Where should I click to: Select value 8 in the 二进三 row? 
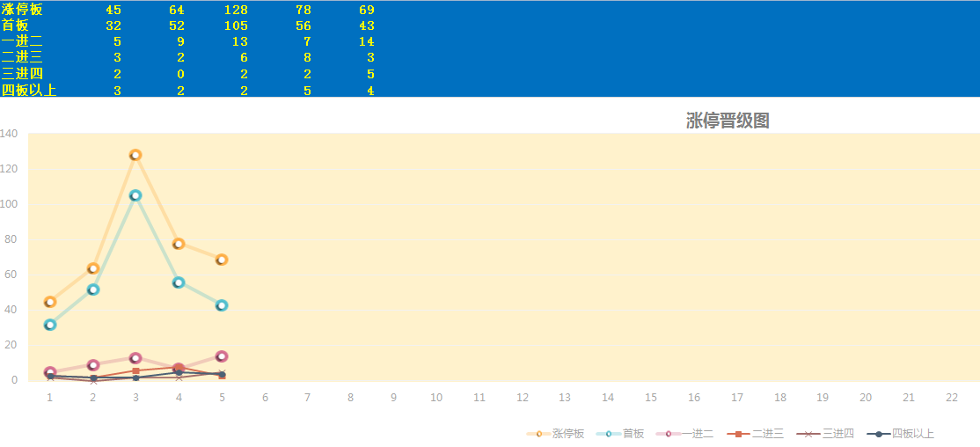pyautogui.click(x=308, y=57)
